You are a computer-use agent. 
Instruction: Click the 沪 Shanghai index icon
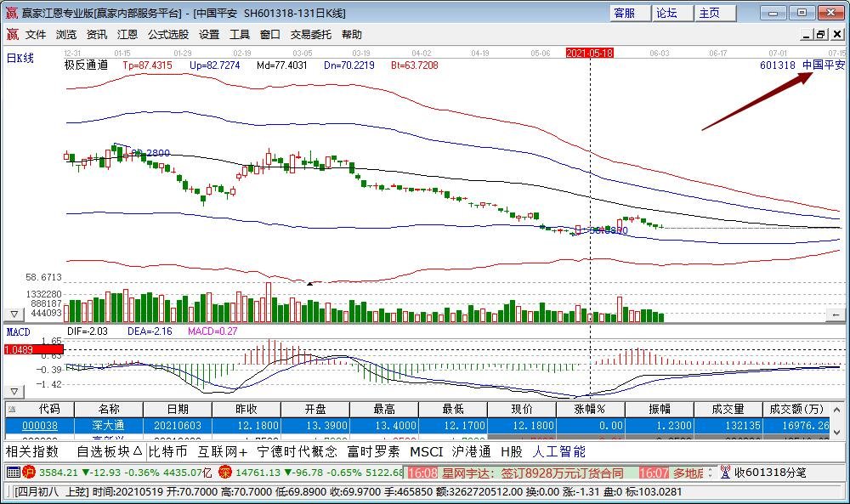[x=29, y=473]
